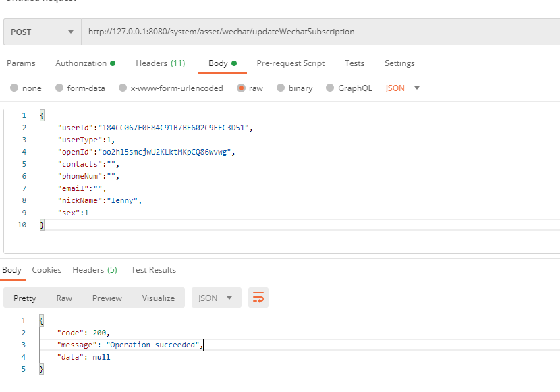This screenshot has width=560, height=392.
Task: Click the wrap lines icon in response toolbar
Action: click(258, 298)
